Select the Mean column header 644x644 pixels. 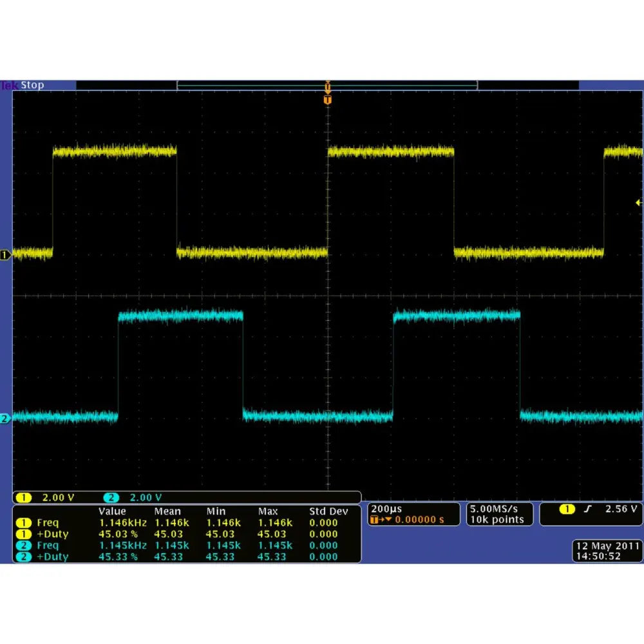(x=167, y=511)
